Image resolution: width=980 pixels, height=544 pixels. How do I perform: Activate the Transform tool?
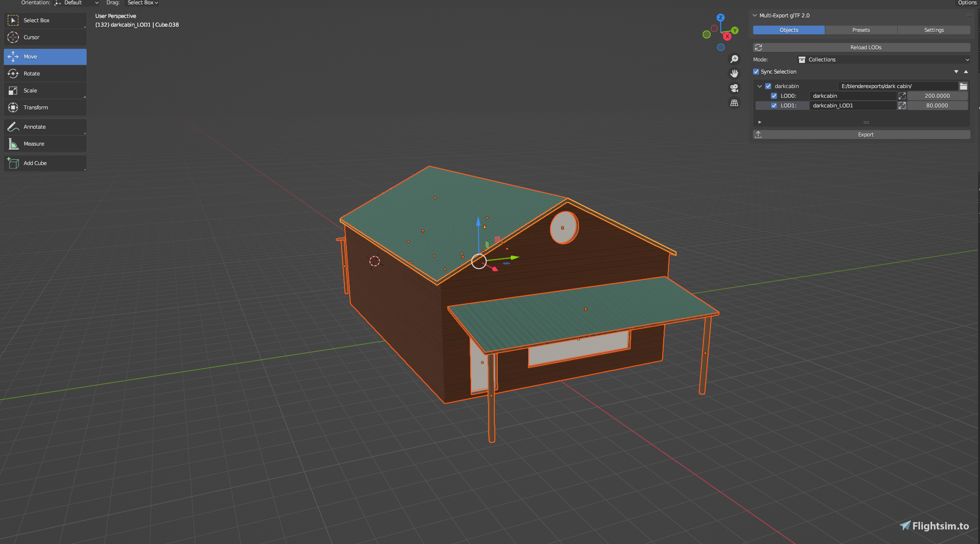click(x=45, y=107)
